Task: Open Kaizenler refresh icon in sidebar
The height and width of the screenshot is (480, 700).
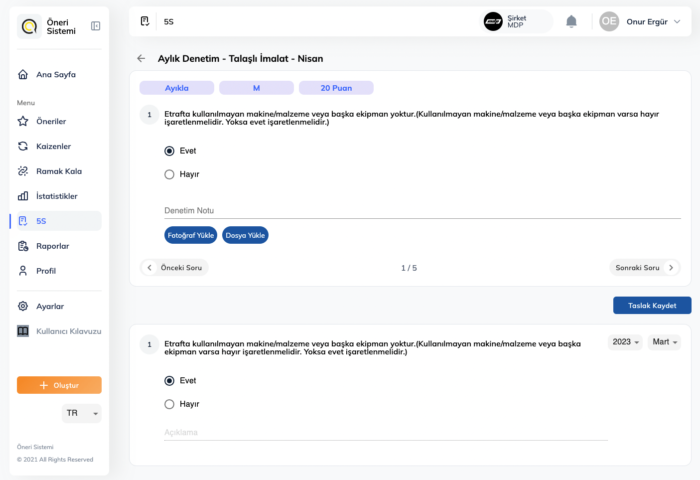Action: pyautogui.click(x=23, y=146)
